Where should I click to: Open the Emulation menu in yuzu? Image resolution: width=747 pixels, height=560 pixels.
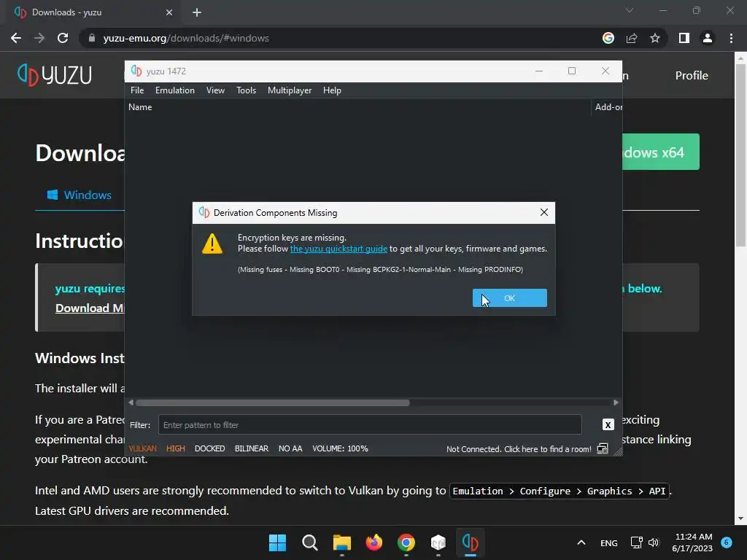(x=175, y=90)
